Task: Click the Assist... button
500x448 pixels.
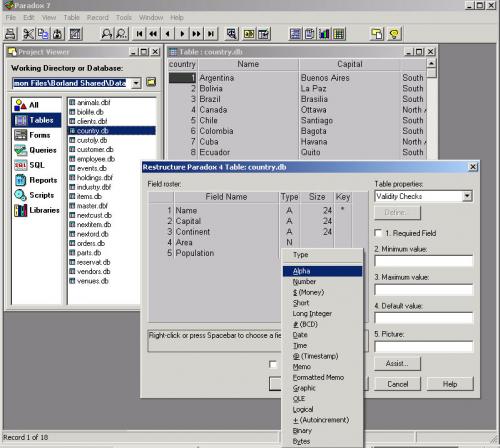Action: 397,364
